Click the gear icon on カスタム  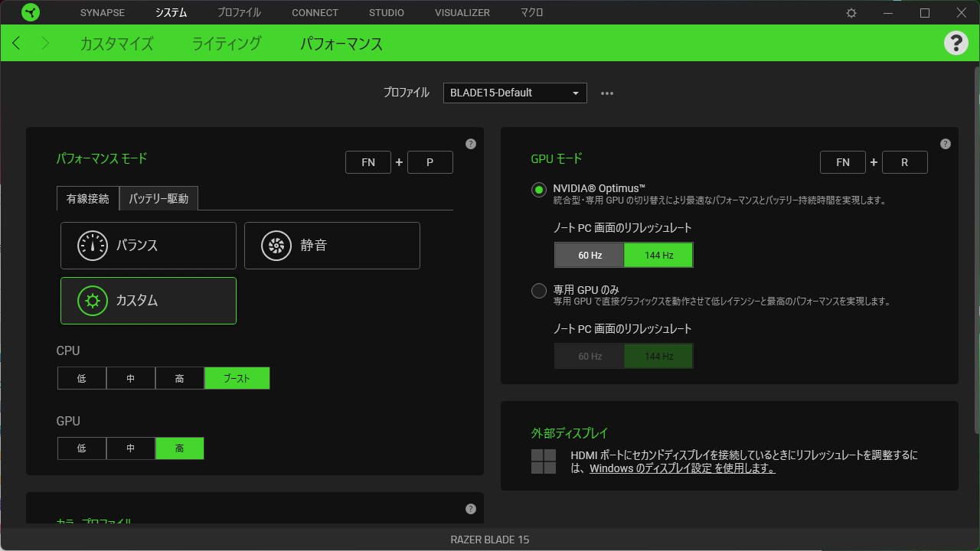93,301
